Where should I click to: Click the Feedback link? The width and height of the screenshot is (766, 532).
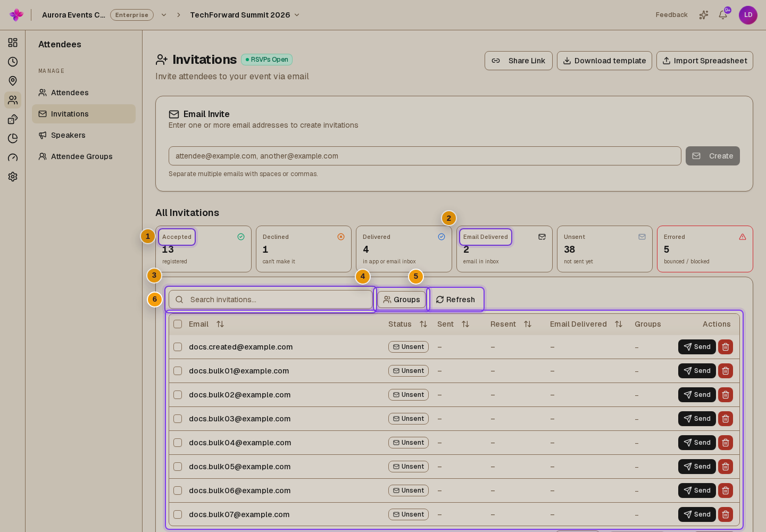click(671, 15)
